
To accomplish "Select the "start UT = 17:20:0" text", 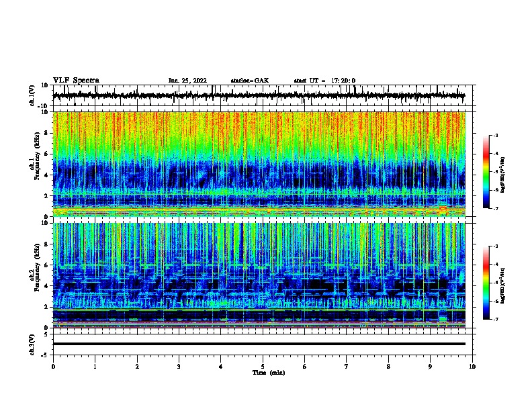I will [324, 81].
